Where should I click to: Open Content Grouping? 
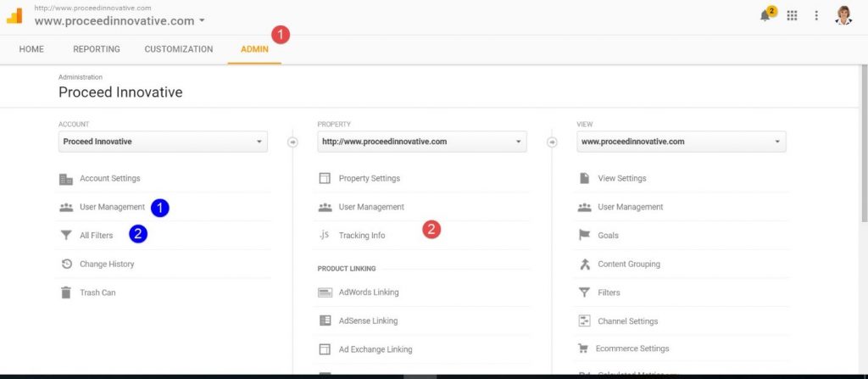(629, 265)
